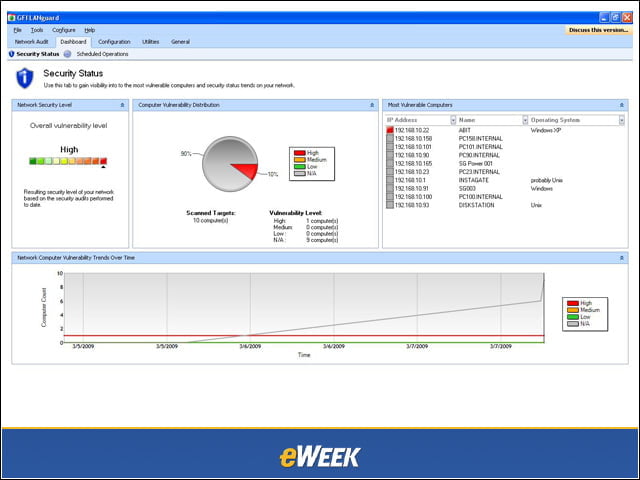Click the Security Status shield icon

[x=11, y=54]
